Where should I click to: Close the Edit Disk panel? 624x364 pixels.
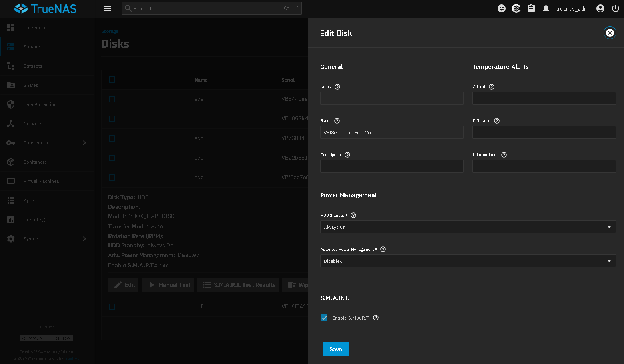click(610, 33)
